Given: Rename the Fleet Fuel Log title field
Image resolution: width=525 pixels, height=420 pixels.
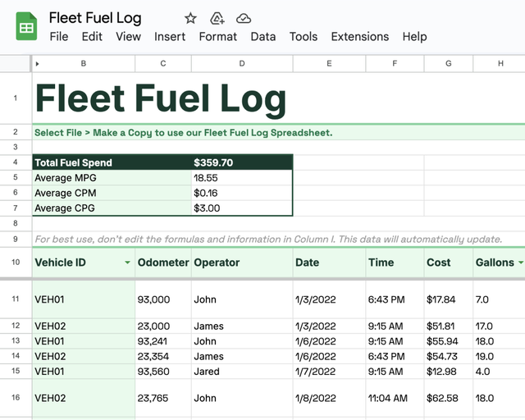Looking at the screenshot, I should click(95, 18).
